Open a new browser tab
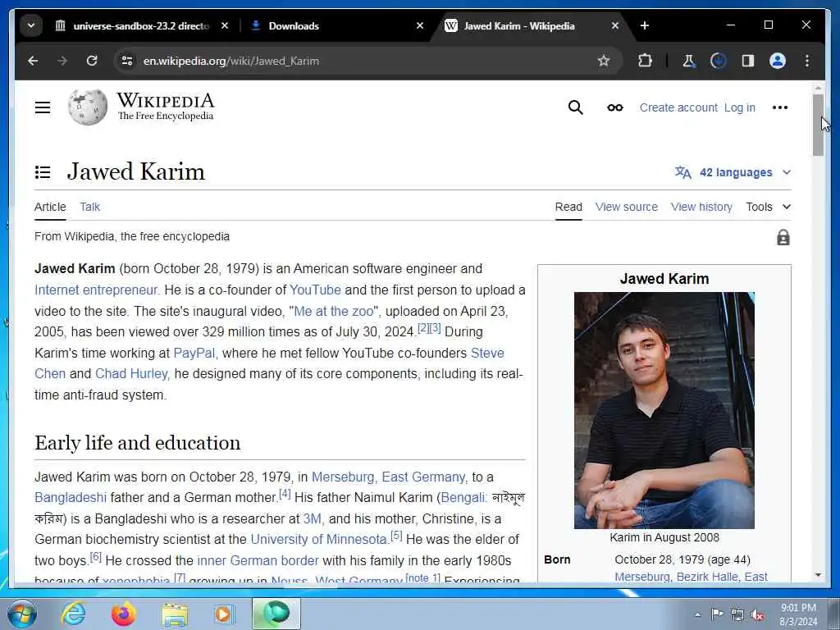Viewport: 840px width, 630px height. pyautogui.click(x=645, y=25)
